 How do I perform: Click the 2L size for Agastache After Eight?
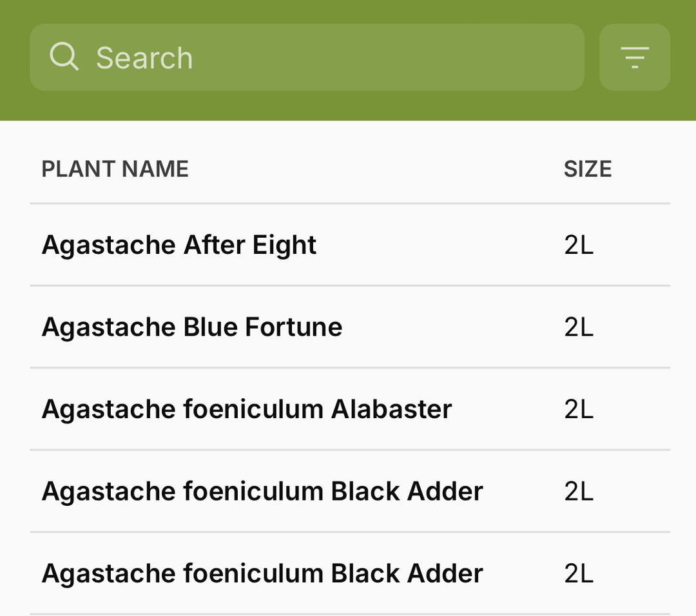coord(578,245)
